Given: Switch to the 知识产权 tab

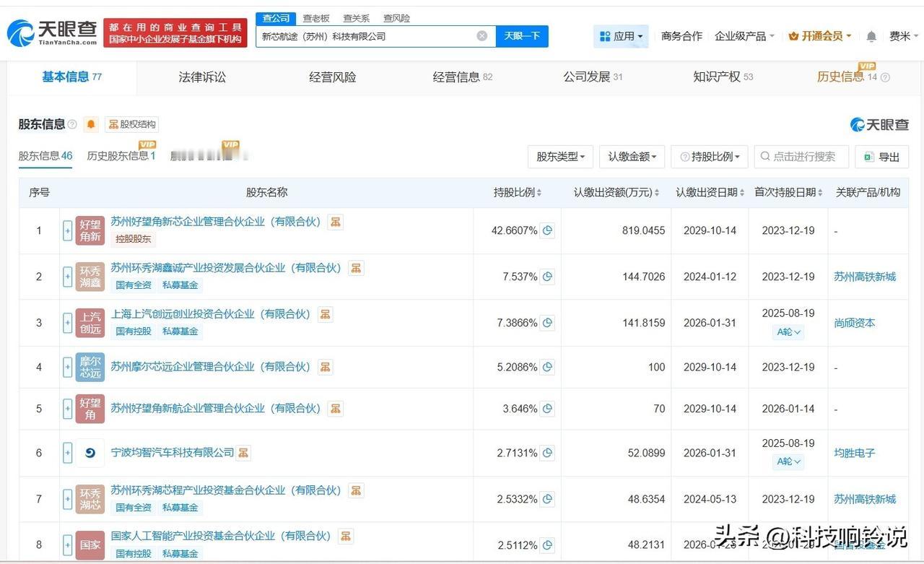Looking at the screenshot, I should click(x=723, y=77).
